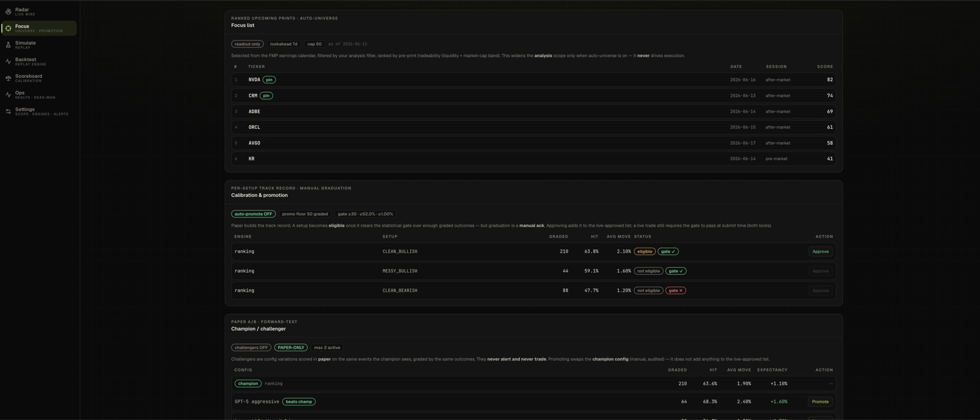This screenshot has width=980, height=420.
Task: Select the Focus sidebar icon
Action: [x=9, y=28]
